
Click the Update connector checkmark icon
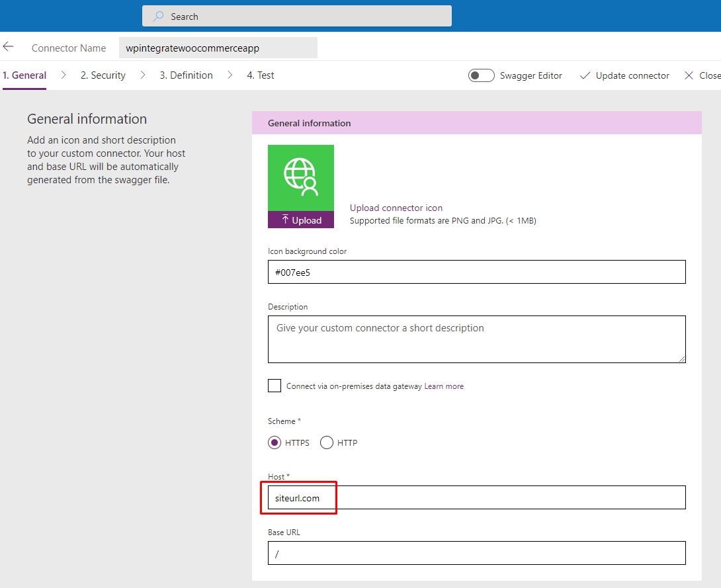[585, 75]
